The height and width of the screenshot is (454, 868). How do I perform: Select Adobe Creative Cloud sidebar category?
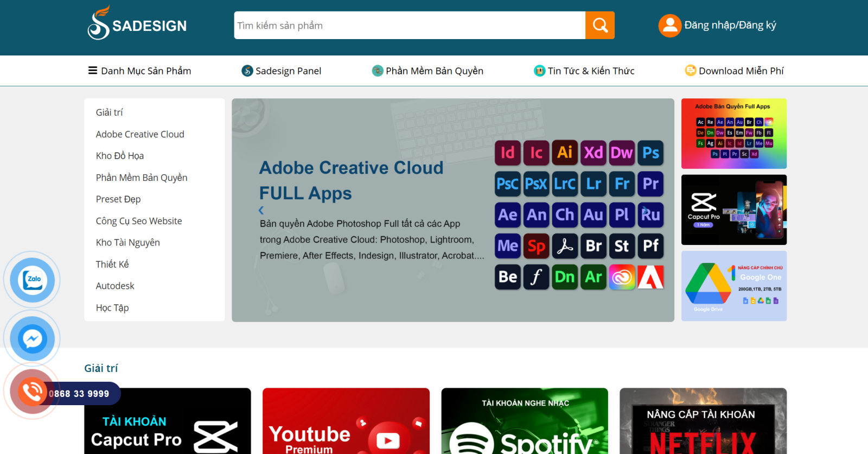140,134
